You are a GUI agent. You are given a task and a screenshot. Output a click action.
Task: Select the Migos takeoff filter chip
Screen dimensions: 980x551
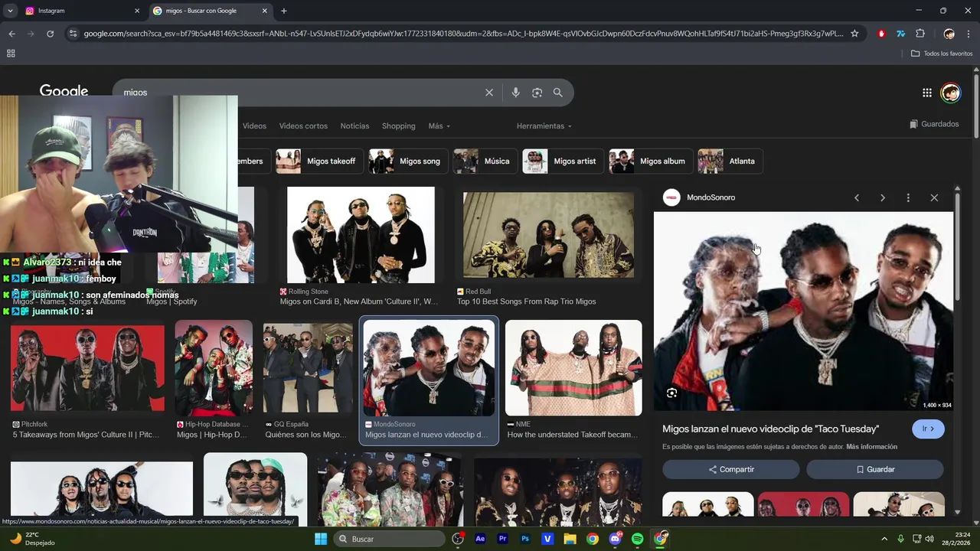point(319,161)
